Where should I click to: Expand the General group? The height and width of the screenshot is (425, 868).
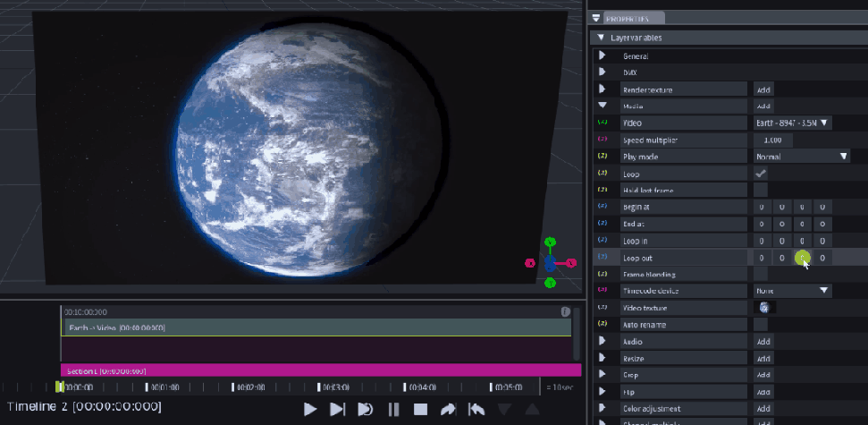(603, 56)
